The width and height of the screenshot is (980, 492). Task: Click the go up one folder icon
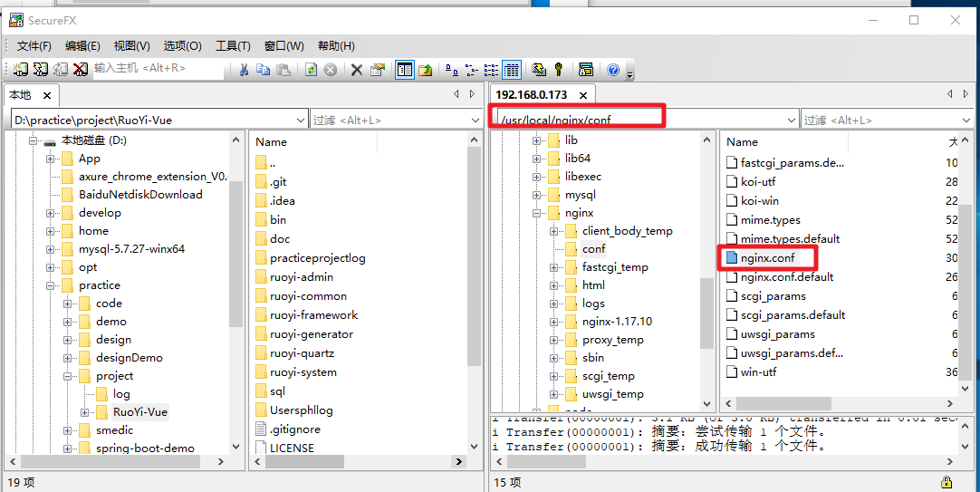(x=426, y=70)
